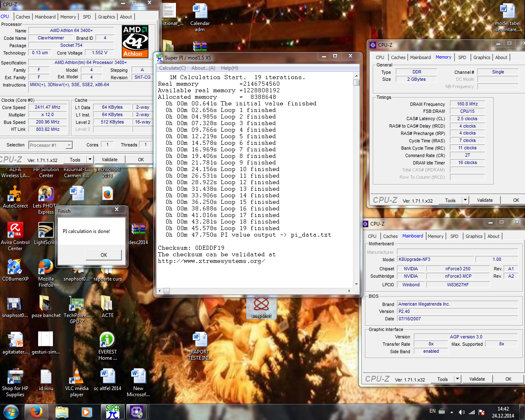The image size is (525, 420).
Task: Open Mozilla Firefox desktop shortcut
Action: coord(46,273)
